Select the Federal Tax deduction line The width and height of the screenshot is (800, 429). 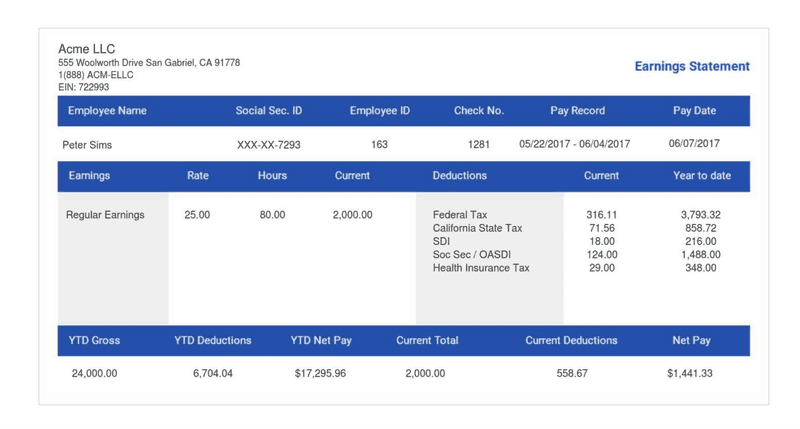460,215
